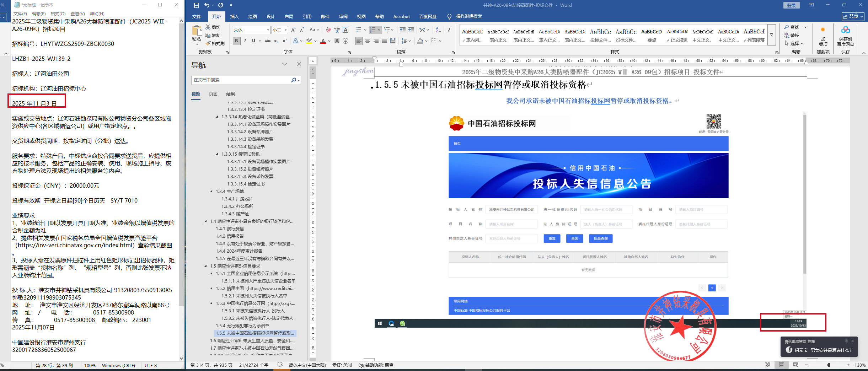
Task: Toggle Underline formatting
Action: click(x=253, y=41)
